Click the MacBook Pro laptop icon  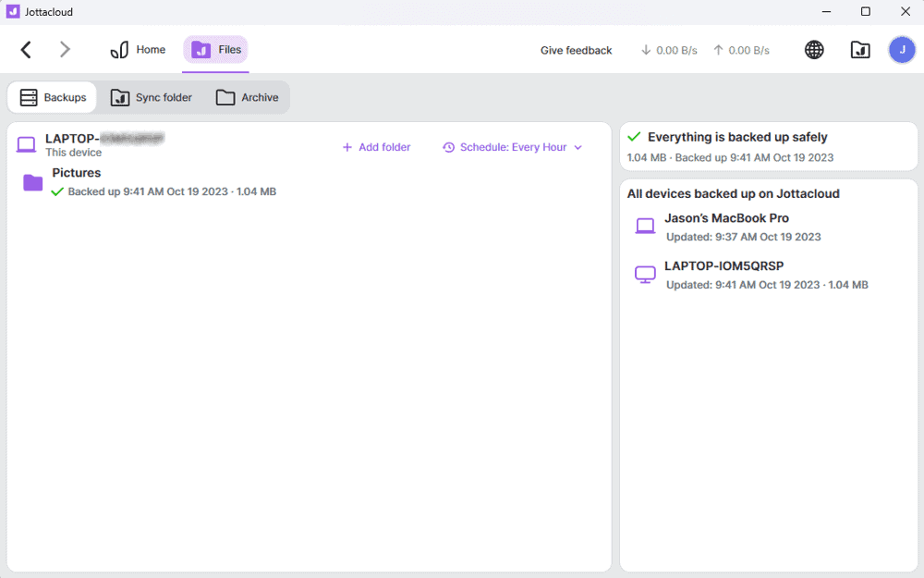645,226
